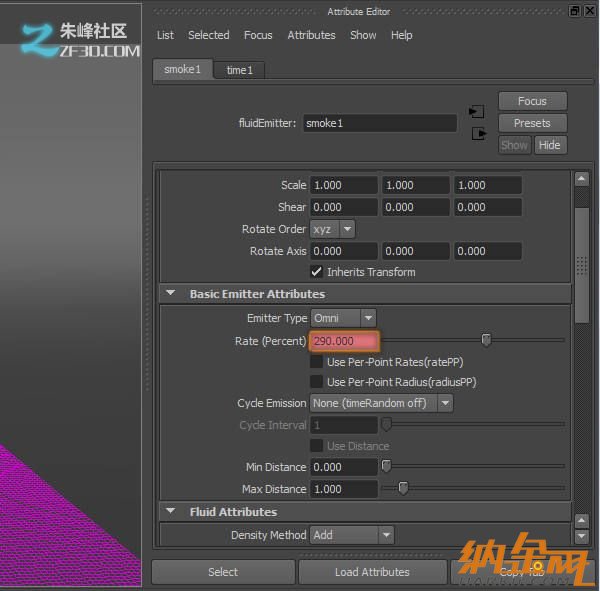The width and height of the screenshot is (600, 591).
Task: Enable Use Per-Point Rates(ratePP)
Action: (x=317, y=362)
